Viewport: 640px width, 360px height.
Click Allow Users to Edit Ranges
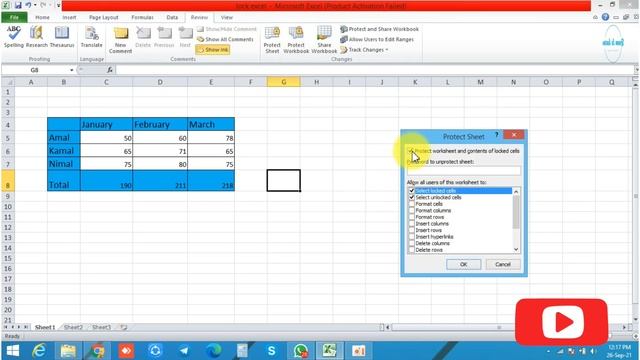click(377, 39)
